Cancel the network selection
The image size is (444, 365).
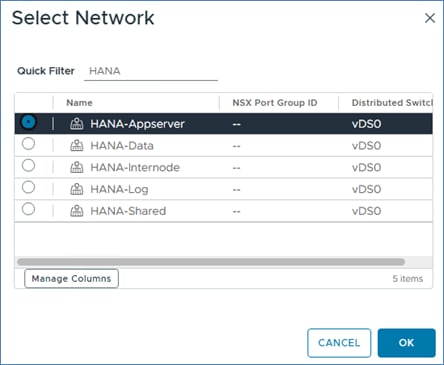coord(339,343)
